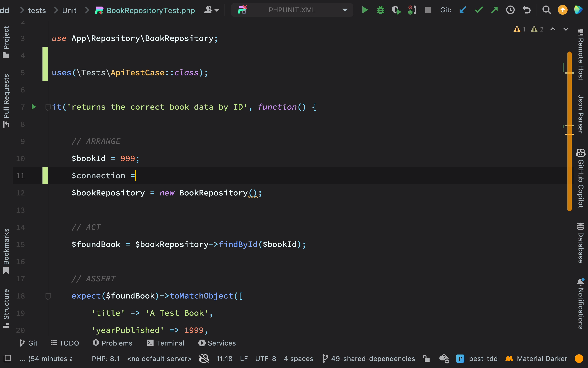
Task: Open the Code With Me user menu
Action: click(211, 10)
